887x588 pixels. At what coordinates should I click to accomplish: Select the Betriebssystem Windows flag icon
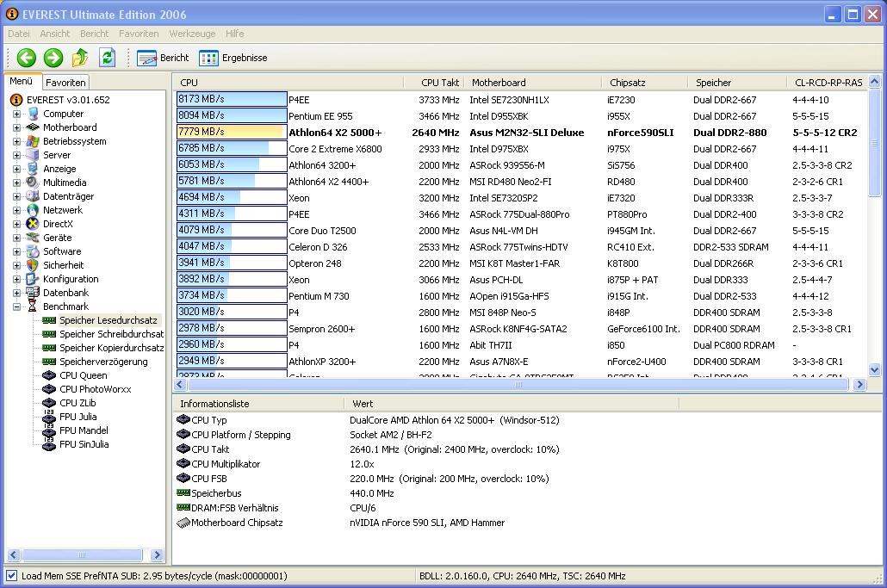(x=34, y=141)
